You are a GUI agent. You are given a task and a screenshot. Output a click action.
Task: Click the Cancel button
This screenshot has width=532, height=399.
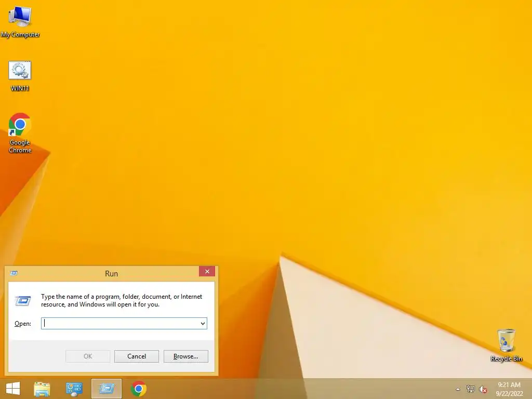[x=137, y=356]
